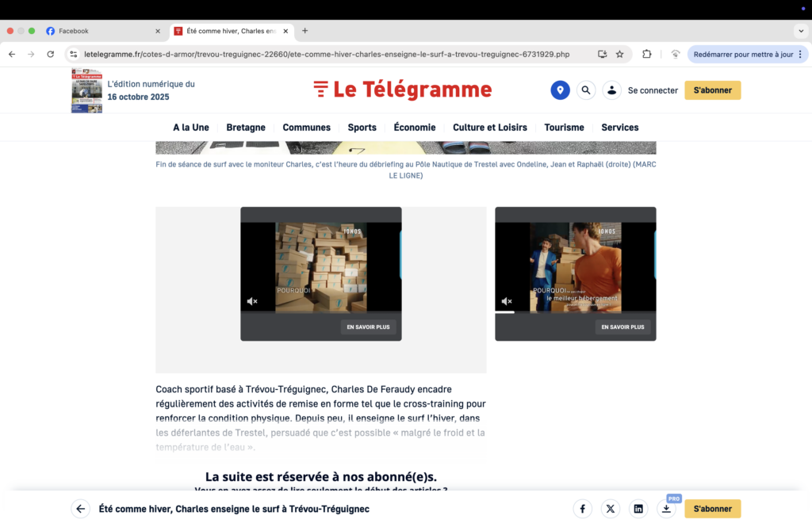This screenshot has height=527, width=812.
Task: Click the header S'abonner button
Action: tap(712, 90)
